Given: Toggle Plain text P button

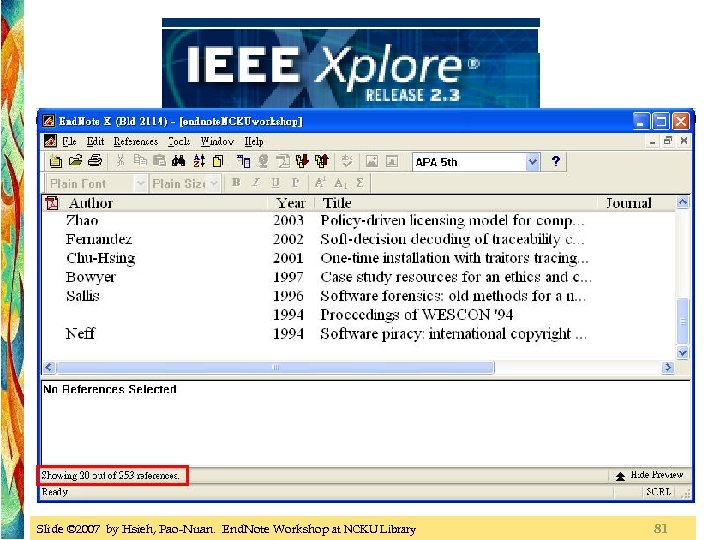Looking at the screenshot, I should point(295,183).
